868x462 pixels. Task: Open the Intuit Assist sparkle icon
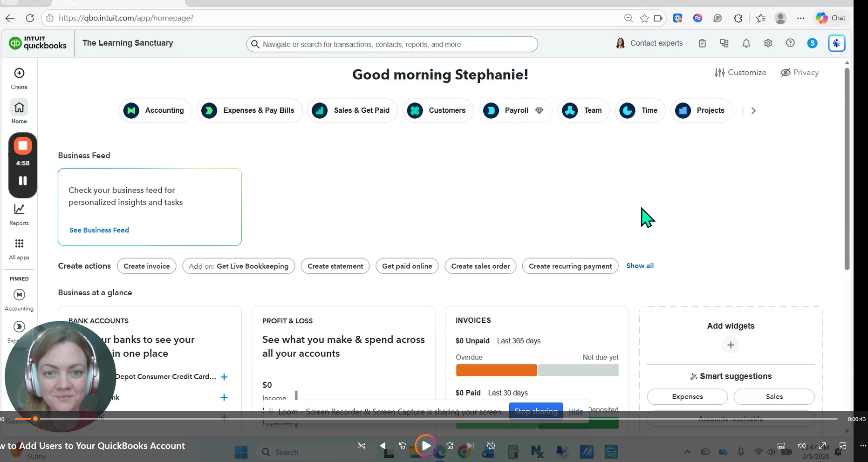pyautogui.click(x=837, y=43)
